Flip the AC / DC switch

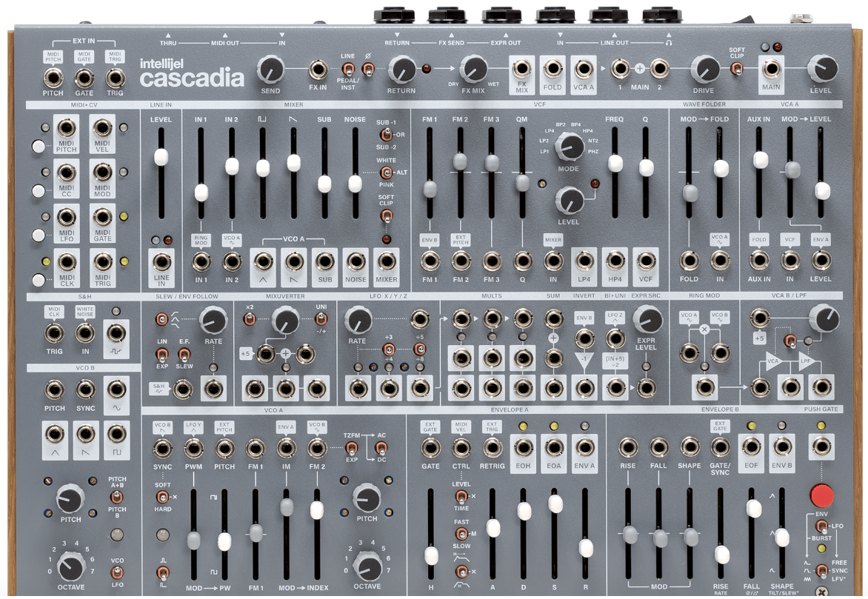[382, 448]
